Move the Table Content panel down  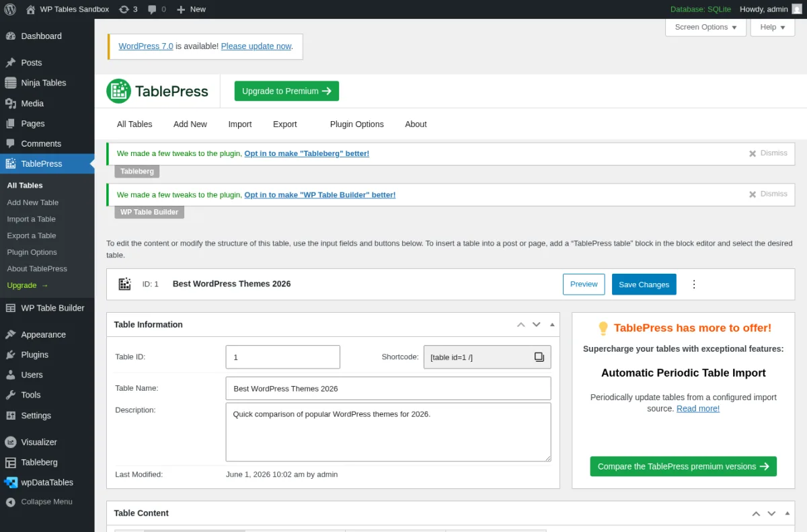coord(771,513)
